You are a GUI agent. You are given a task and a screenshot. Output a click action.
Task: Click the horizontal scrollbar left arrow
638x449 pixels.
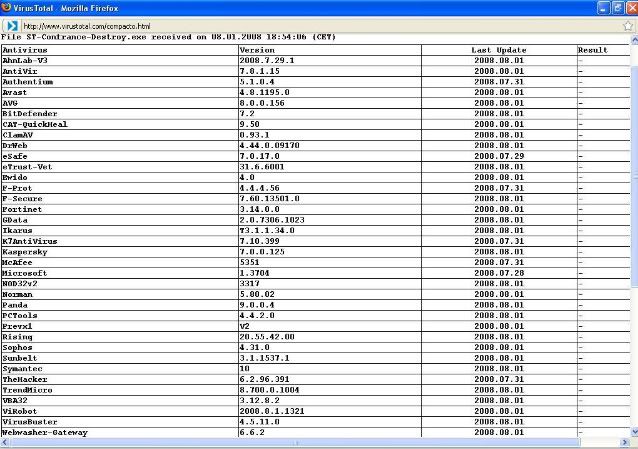pos(4,442)
